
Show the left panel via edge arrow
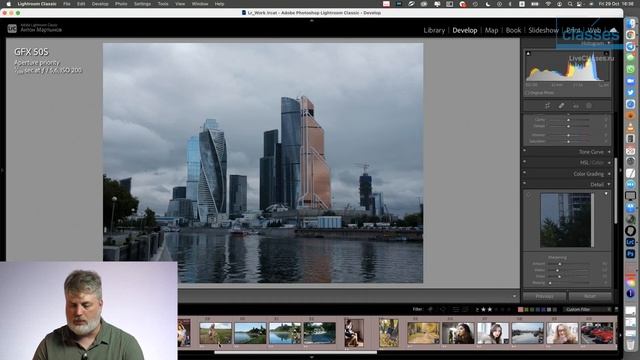(x=2, y=171)
